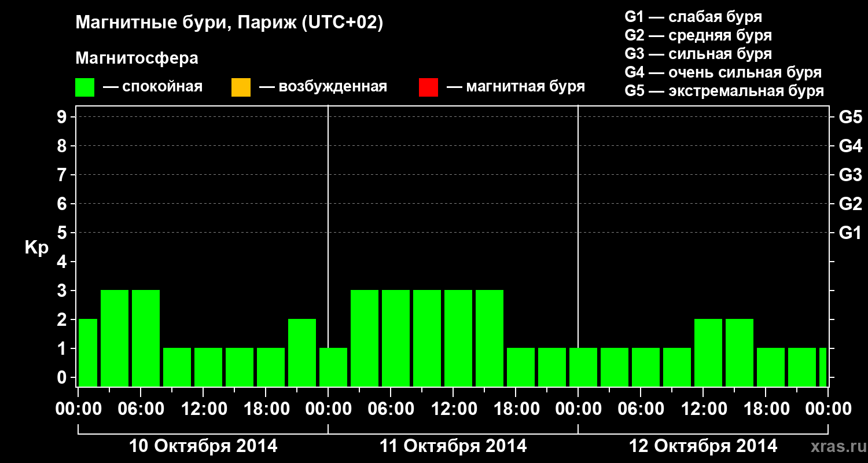Click the G1 tick label on right axis
The width and height of the screenshot is (868, 463).
click(851, 233)
